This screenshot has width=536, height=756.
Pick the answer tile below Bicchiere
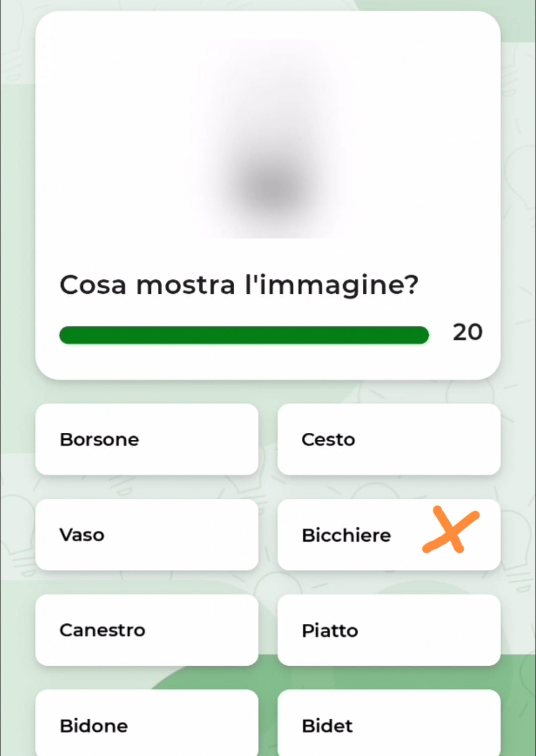[x=389, y=630]
